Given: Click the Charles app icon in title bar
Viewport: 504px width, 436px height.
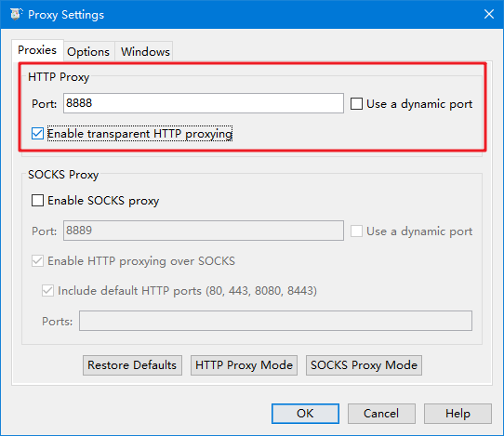Looking at the screenshot, I should pyautogui.click(x=16, y=14).
